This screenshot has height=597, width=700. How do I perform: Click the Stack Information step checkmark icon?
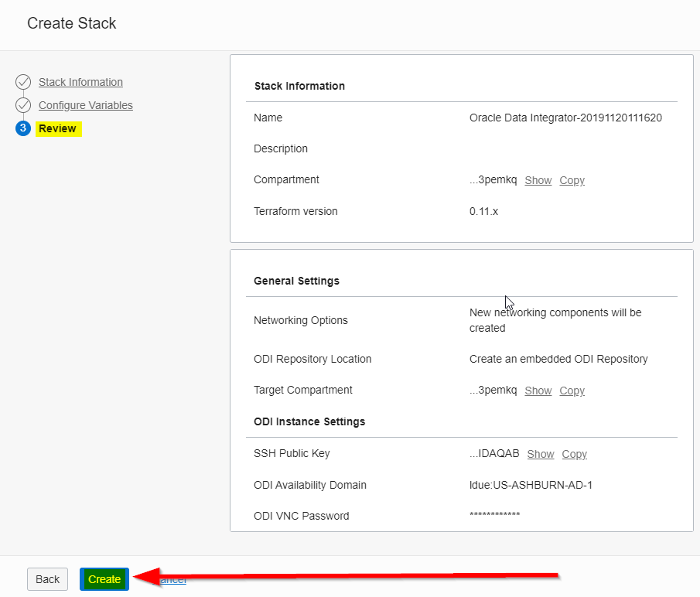coord(23,82)
